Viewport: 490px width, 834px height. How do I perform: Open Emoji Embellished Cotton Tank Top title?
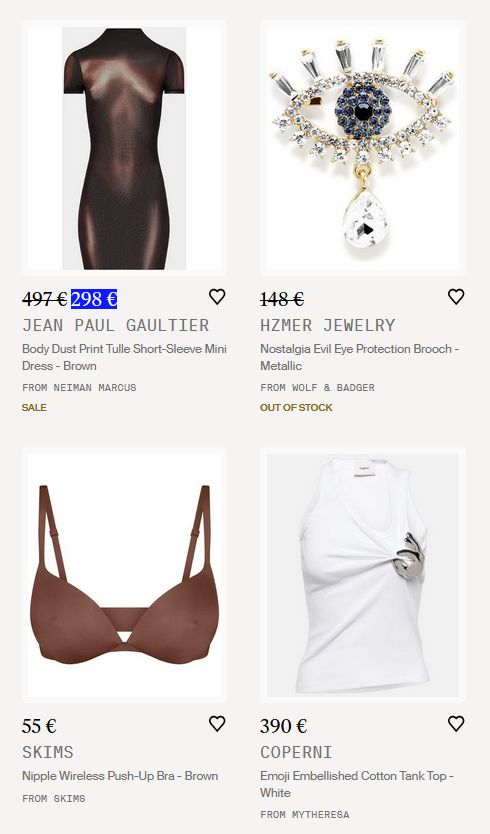pos(357,784)
